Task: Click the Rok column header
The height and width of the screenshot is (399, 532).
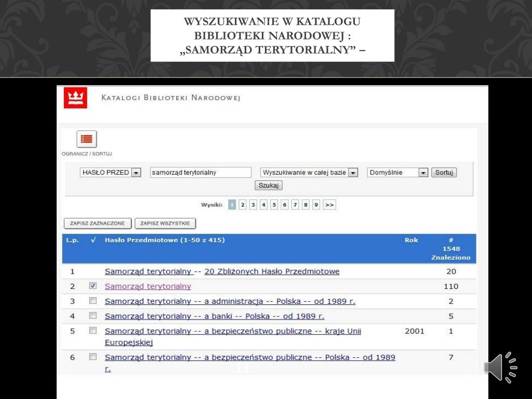Action: click(x=411, y=240)
